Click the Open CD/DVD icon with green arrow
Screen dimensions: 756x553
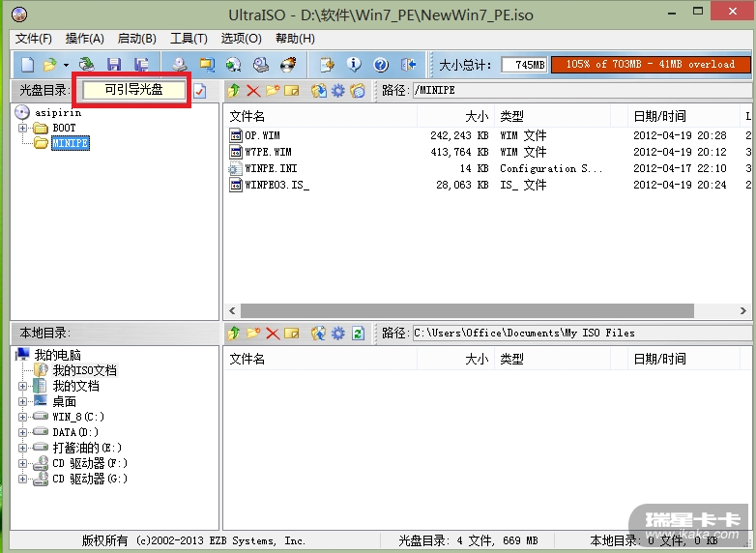87,64
